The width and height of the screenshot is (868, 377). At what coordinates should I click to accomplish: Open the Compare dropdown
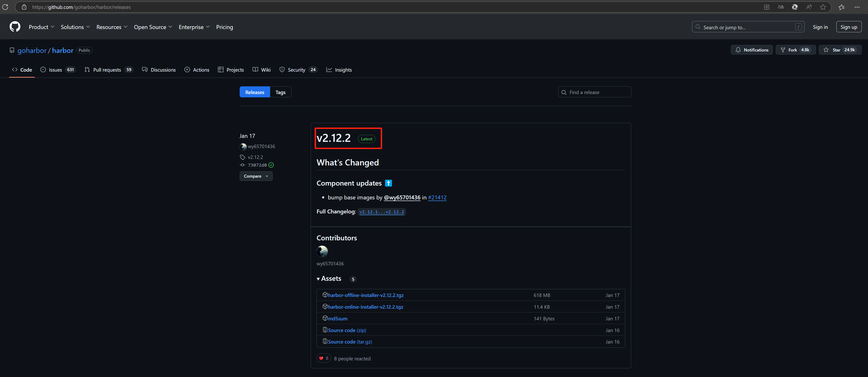click(x=256, y=176)
